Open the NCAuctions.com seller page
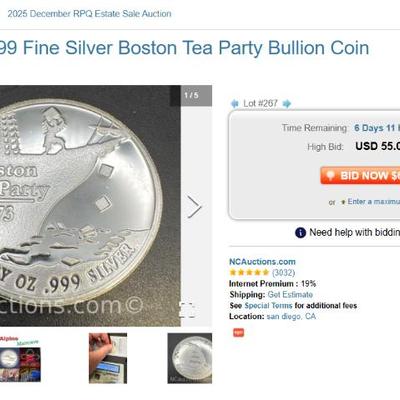Image resolution: width=400 pixels, height=400 pixels. coord(262,262)
